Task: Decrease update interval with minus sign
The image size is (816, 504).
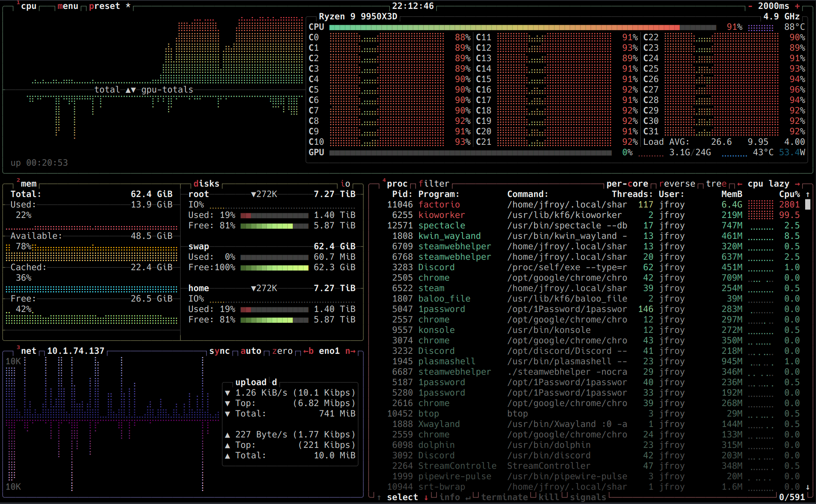Action: tap(750, 6)
